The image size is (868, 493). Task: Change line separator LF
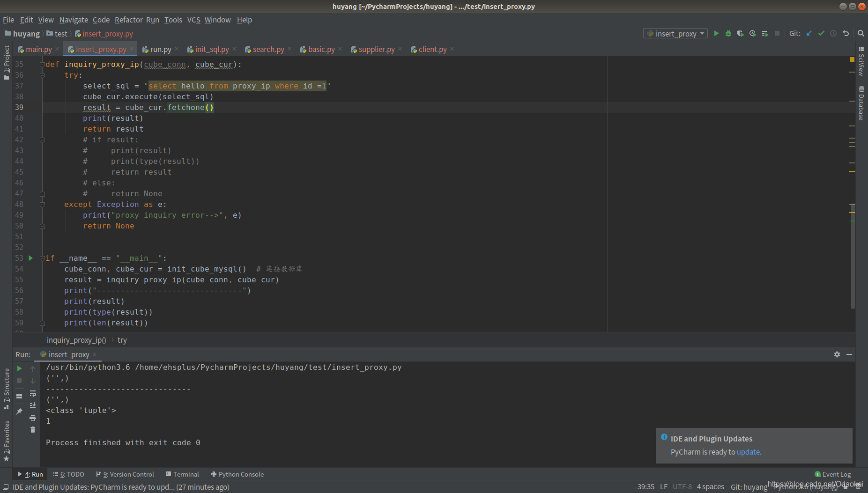(664, 487)
